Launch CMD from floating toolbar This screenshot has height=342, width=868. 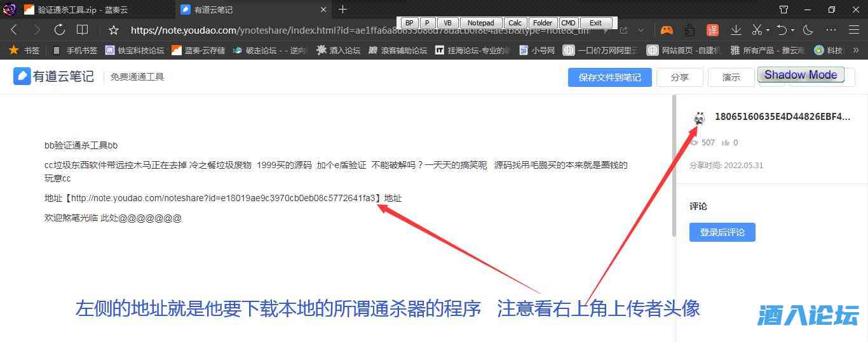pos(568,23)
